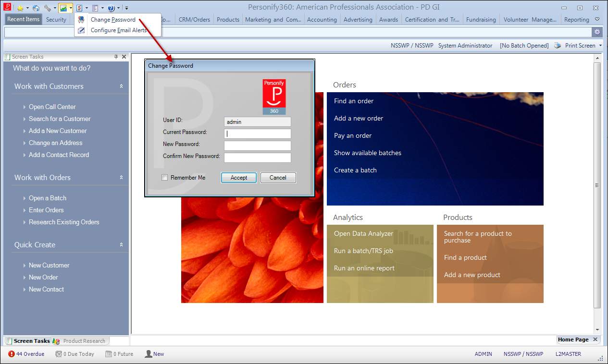This screenshot has width=608, height=364.
Task: Open the Customize Quick Access Toolbar arrow
Action: click(126, 8)
